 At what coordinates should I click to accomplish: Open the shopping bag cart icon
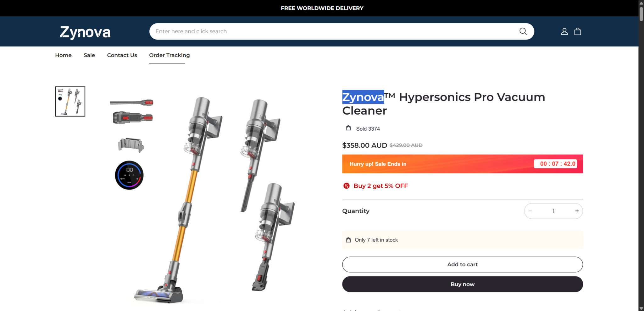578,31
